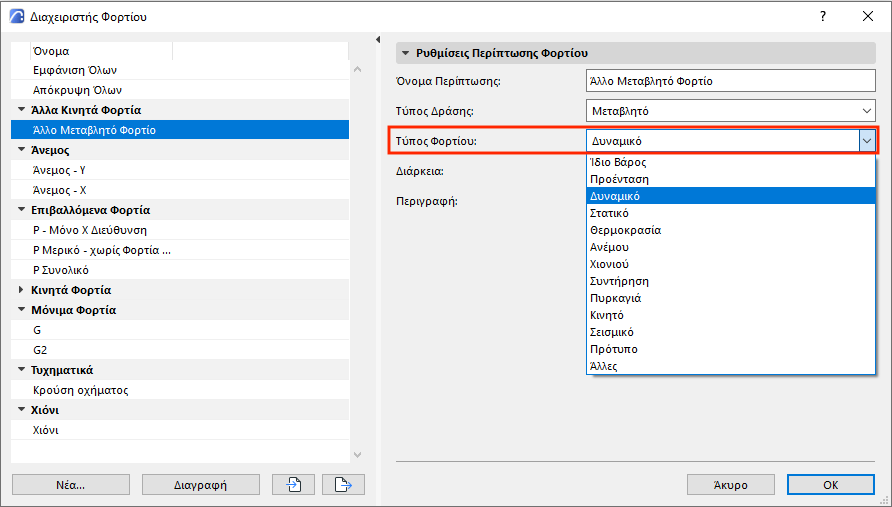Select Ίδιο Βάρος option in list

(619, 162)
